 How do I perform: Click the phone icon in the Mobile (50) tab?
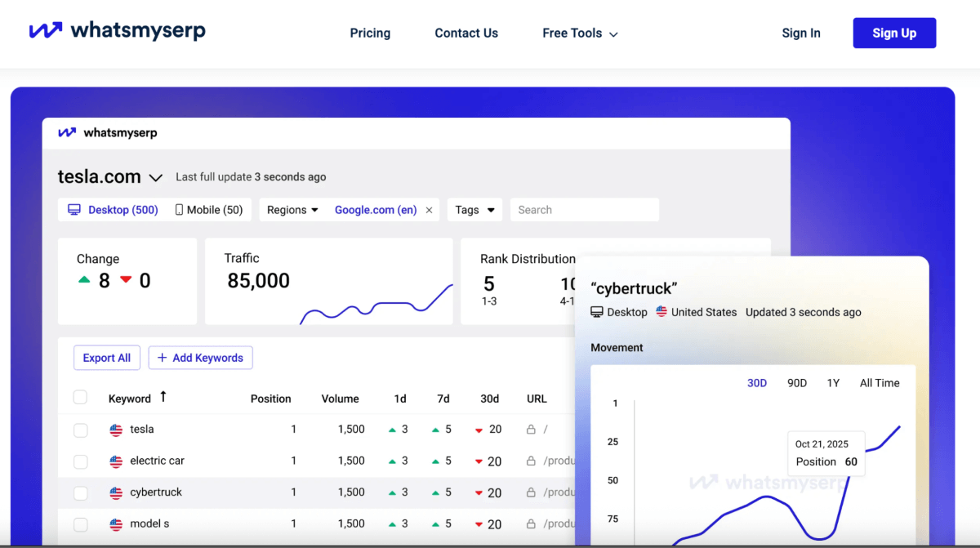coord(179,210)
